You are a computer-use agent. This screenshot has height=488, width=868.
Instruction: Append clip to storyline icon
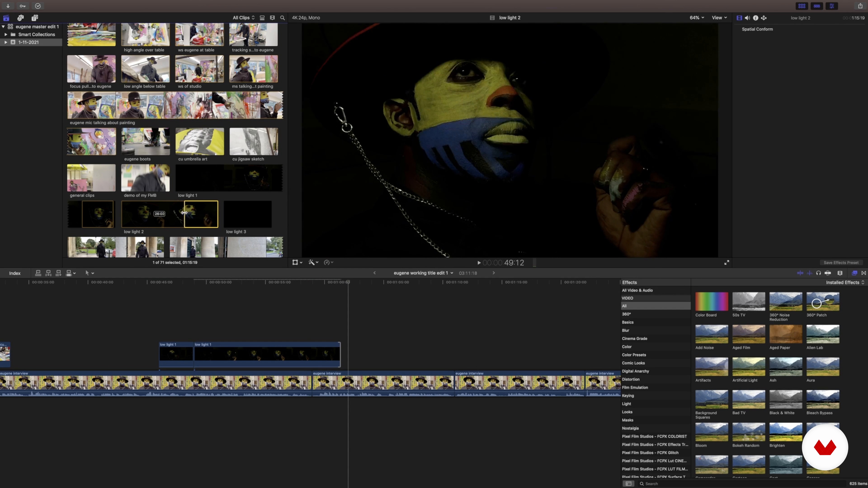point(58,273)
